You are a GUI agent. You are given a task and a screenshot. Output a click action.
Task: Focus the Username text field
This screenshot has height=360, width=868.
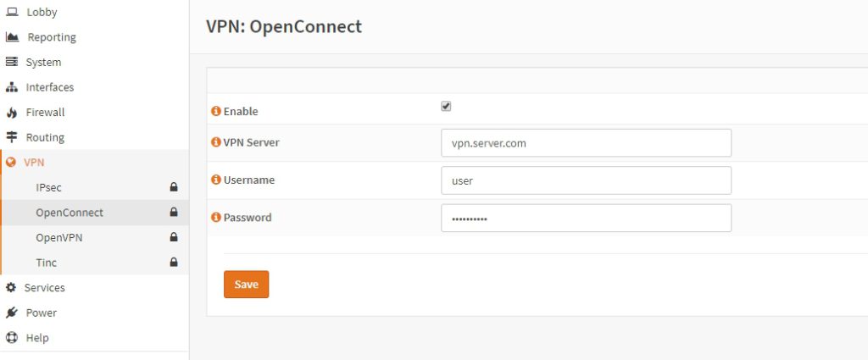(587, 180)
